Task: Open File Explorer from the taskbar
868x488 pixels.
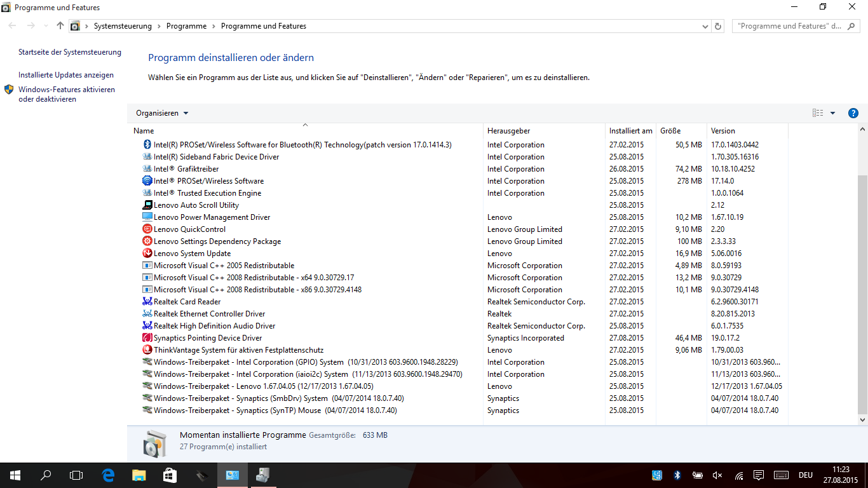Action: (139, 475)
